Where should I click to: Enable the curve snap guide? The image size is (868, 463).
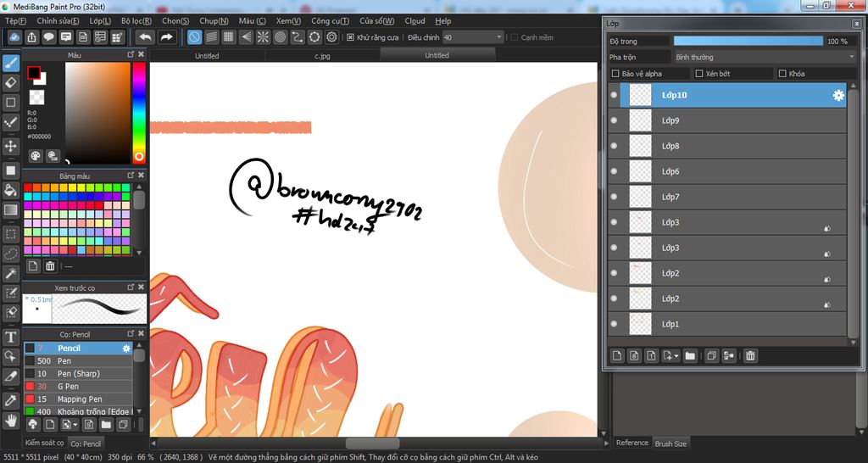(x=298, y=37)
